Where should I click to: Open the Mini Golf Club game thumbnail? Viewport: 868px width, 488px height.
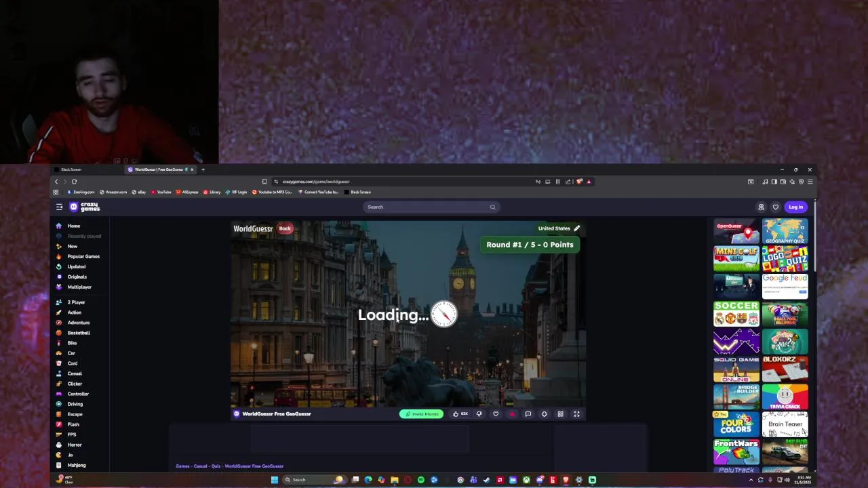[736, 259]
